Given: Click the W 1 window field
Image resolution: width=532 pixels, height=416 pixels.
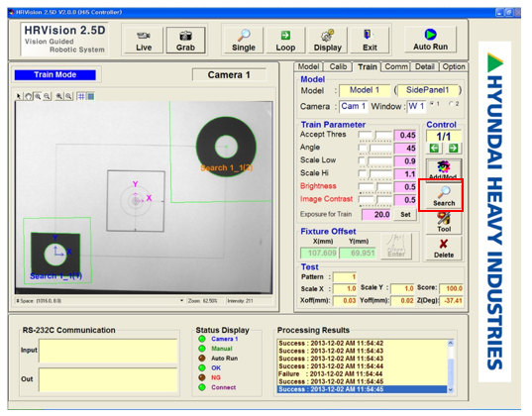Looking at the screenshot, I should [416, 107].
